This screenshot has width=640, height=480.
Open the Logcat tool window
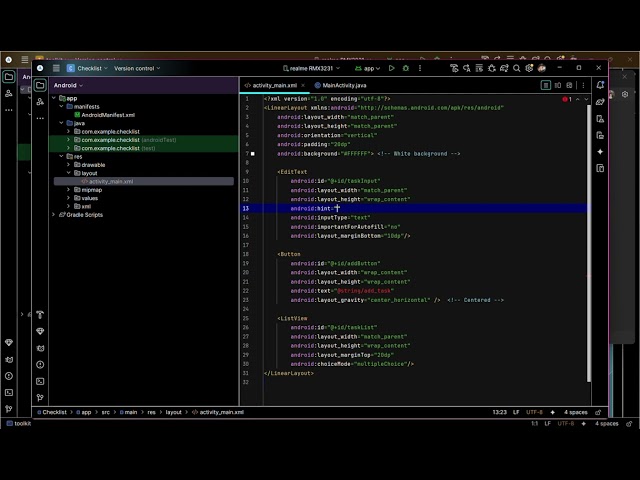click(x=40, y=348)
